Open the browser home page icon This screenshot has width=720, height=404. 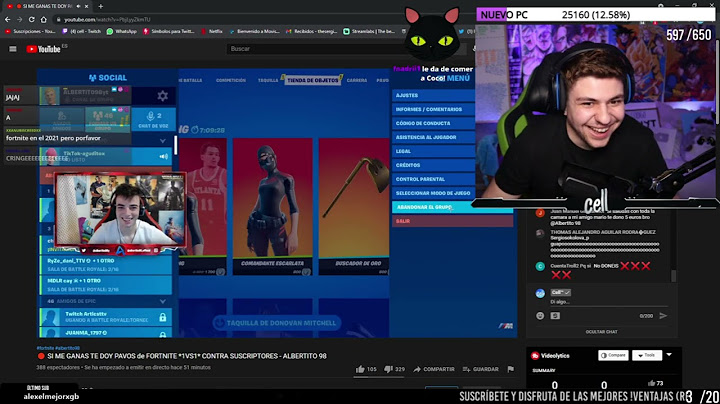click(44, 20)
